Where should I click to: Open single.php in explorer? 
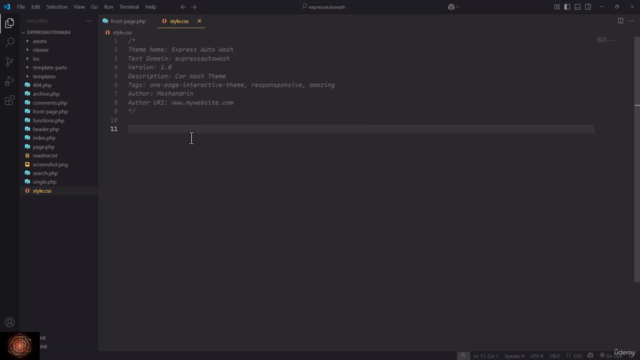tap(44, 182)
